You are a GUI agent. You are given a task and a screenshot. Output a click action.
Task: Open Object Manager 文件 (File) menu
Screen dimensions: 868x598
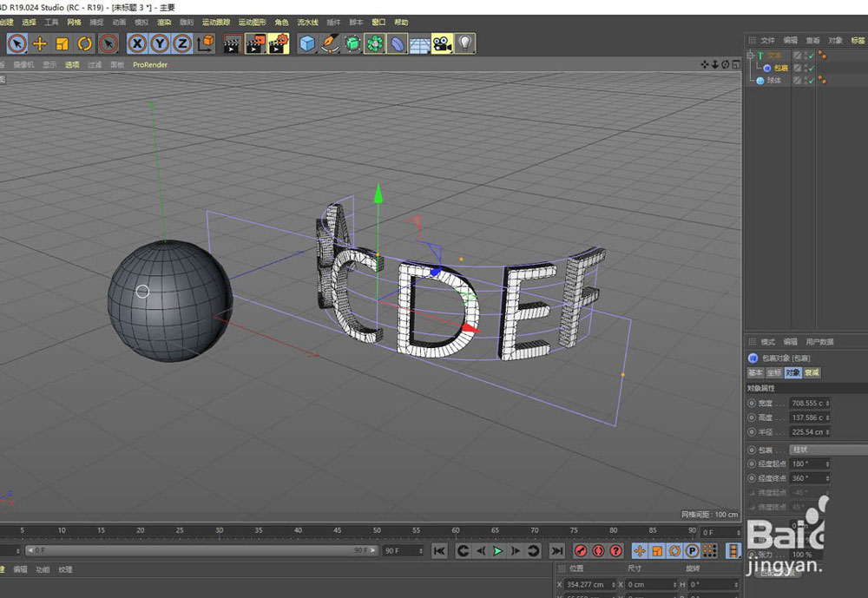768,41
